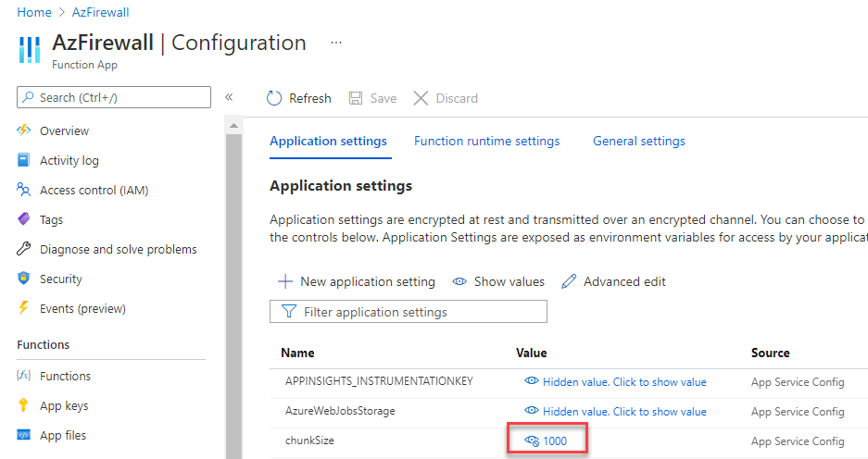This screenshot has height=459, width=868.
Task: Open the ellipsis more options beside Configuration title
Action: pos(336,43)
